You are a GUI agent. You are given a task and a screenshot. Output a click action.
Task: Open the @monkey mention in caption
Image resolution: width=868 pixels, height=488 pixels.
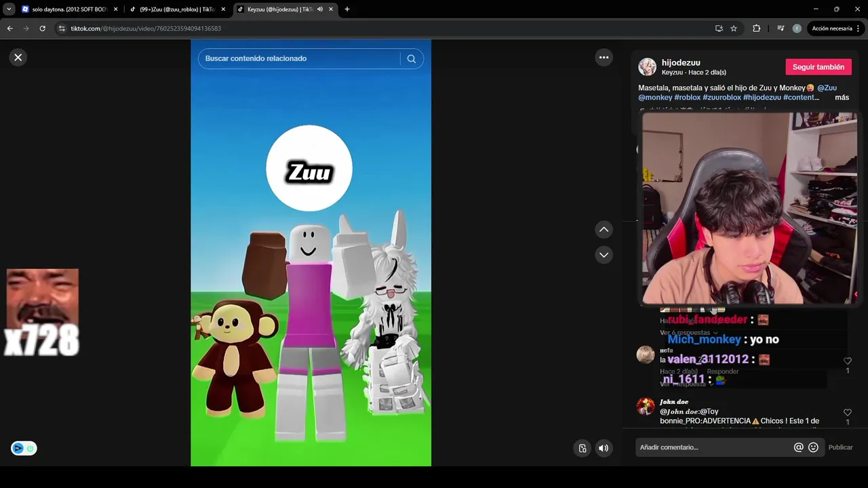click(x=655, y=98)
